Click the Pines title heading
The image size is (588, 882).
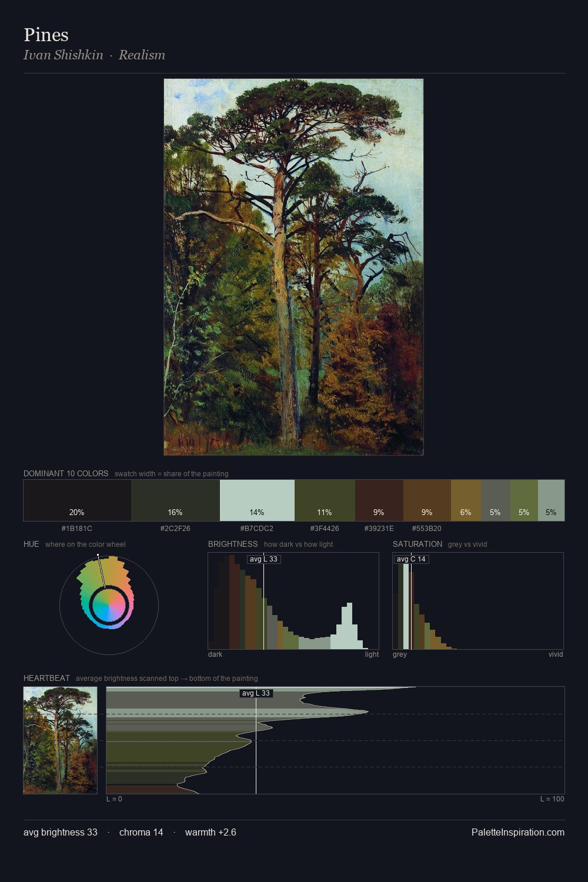pyautogui.click(x=46, y=35)
